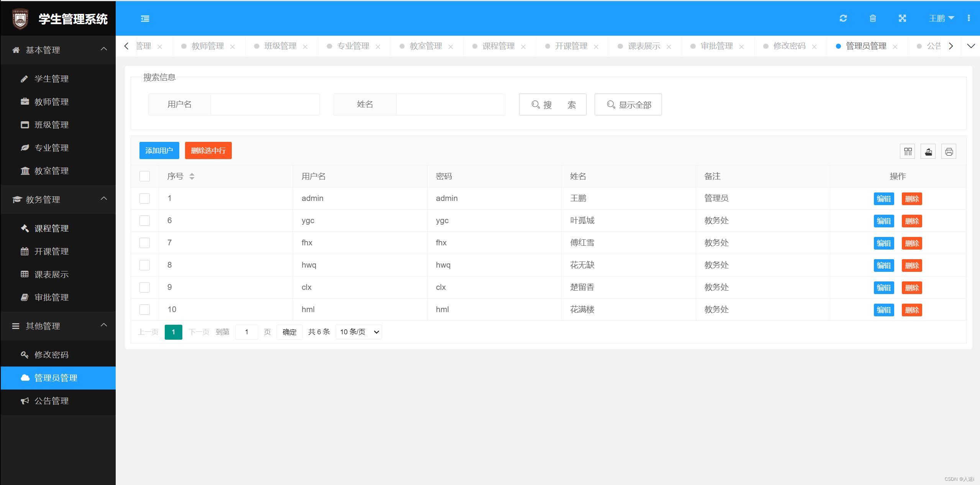Open the 王鹏 user dropdown
The height and width of the screenshot is (485, 980).
click(x=941, y=18)
